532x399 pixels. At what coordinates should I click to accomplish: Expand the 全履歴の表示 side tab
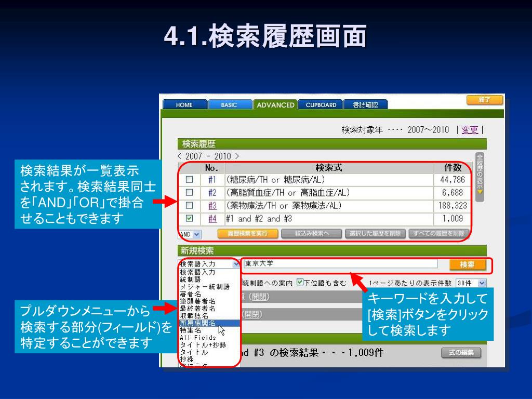480,177
